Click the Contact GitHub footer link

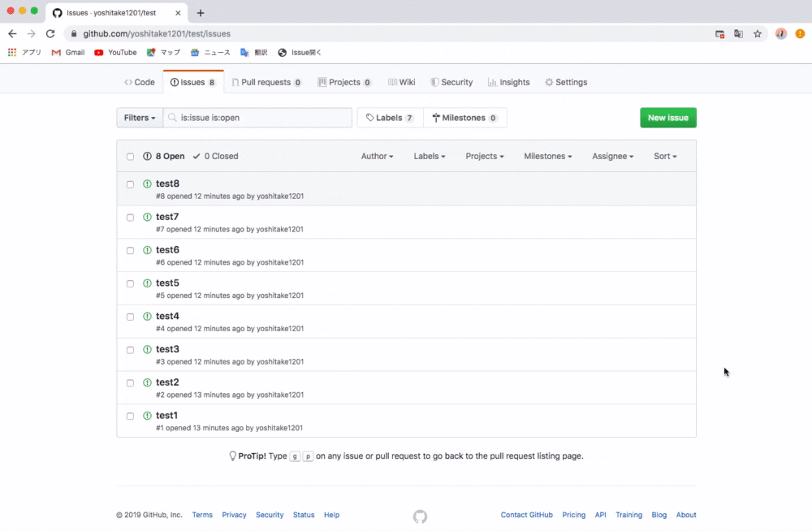pos(527,515)
